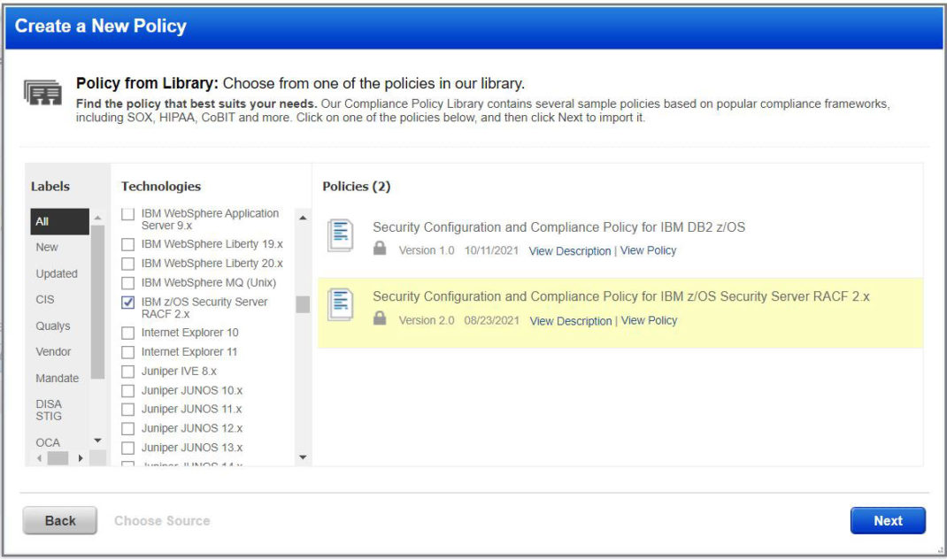Click the Technologies column heading

pyautogui.click(x=161, y=187)
